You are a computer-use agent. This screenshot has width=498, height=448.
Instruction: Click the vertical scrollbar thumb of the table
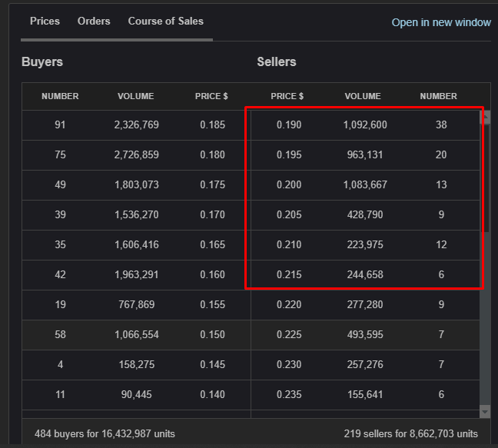coord(485,177)
